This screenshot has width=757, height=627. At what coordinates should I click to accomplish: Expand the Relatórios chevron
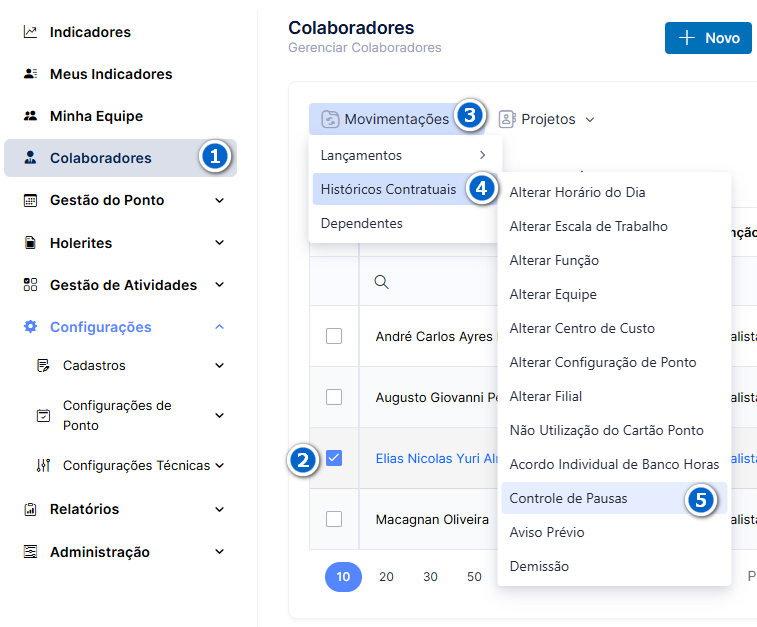220,509
